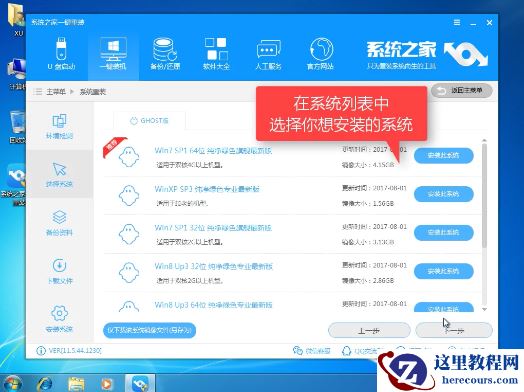Switch to the GHOST版 tab
Image resolution: width=524 pixels, height=392 pixels.
[x=149, y=121]
